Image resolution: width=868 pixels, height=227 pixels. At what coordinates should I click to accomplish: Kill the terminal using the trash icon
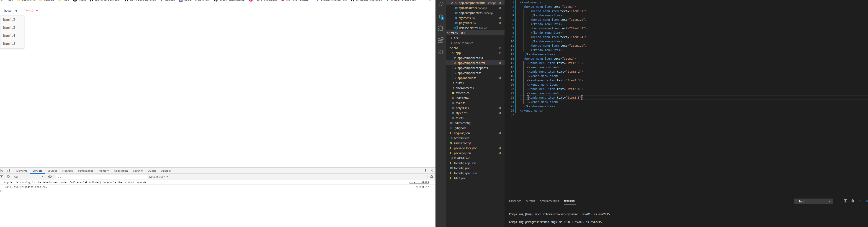pos(853,201)
